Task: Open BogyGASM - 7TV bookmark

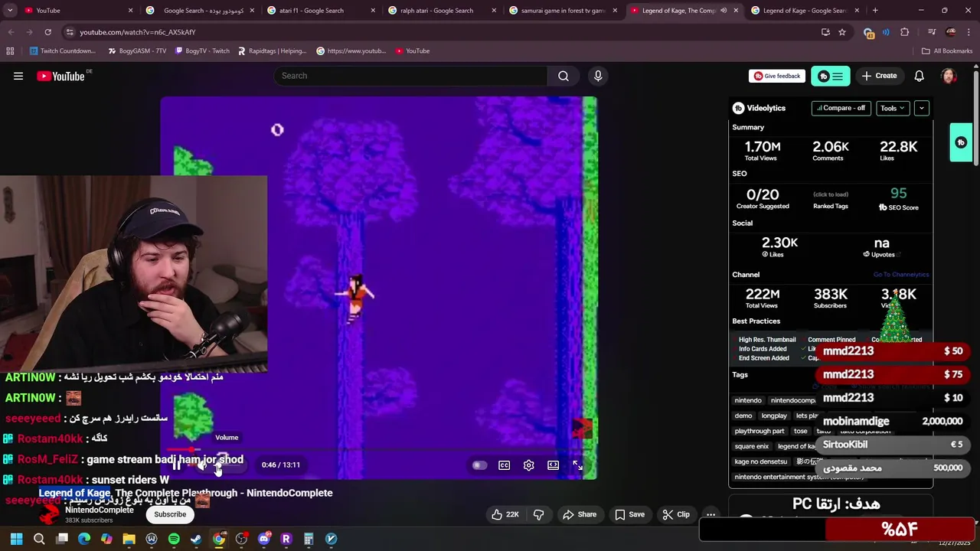Action: 137,51
